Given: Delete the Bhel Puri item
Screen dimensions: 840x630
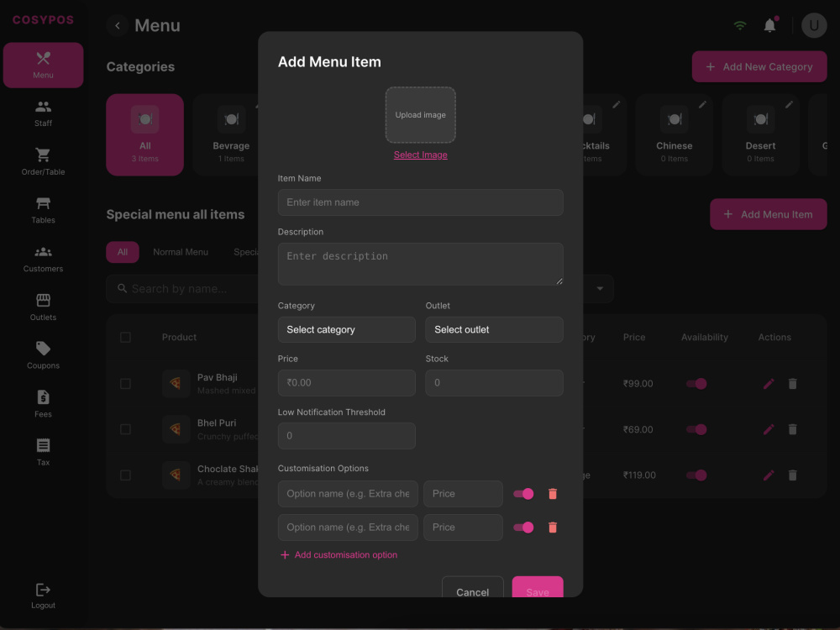Looking at the screenshot, I should [x=793, y=429].
